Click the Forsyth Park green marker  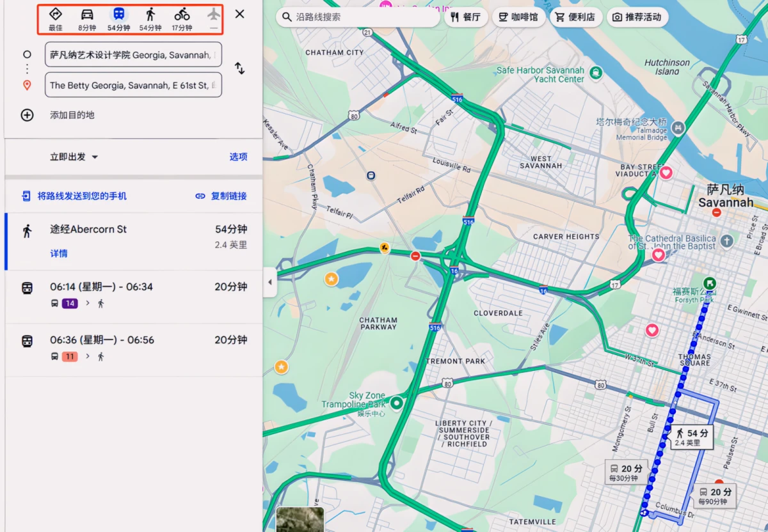pos(709,283)
